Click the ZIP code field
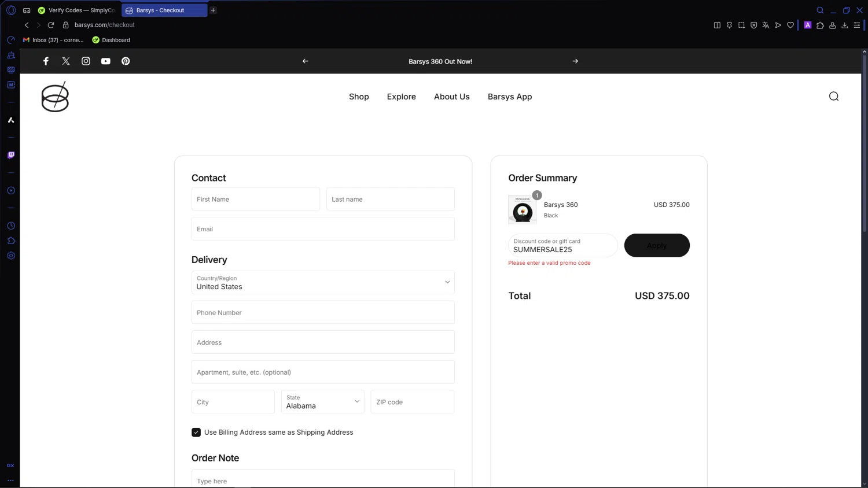868x488 pixels. [x=413, y=402]
